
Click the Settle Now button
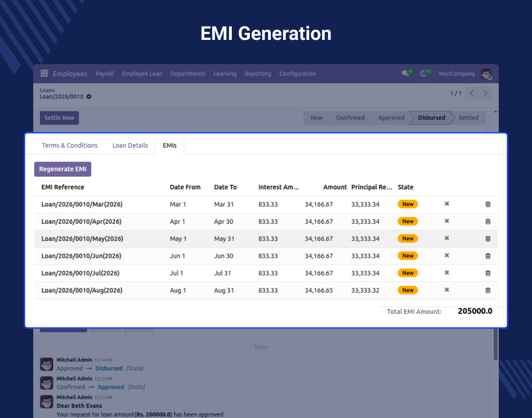point(59,118)
